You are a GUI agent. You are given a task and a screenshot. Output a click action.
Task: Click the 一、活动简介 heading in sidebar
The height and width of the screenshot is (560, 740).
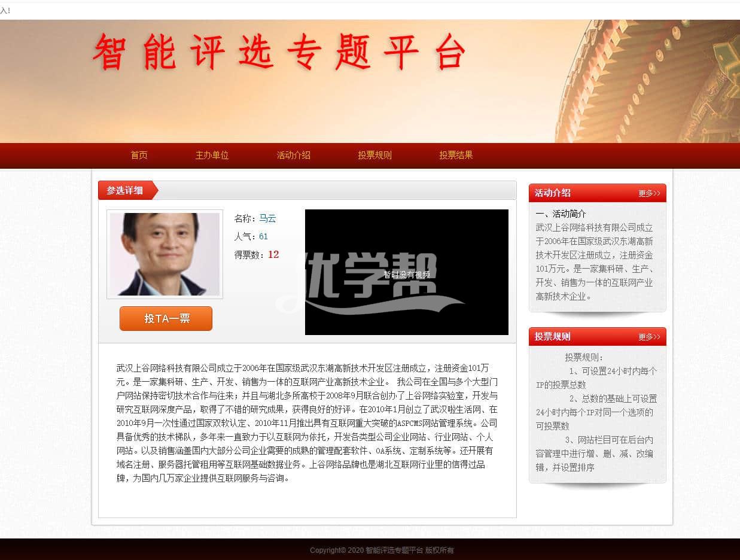coord(561,214)
